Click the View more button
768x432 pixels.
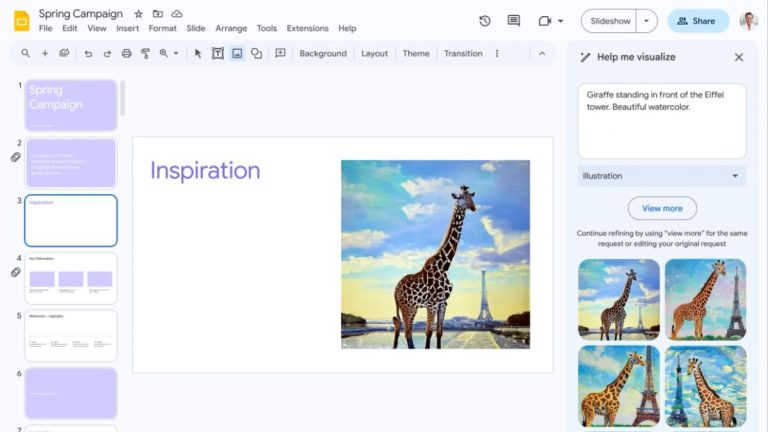pos(662,208)
